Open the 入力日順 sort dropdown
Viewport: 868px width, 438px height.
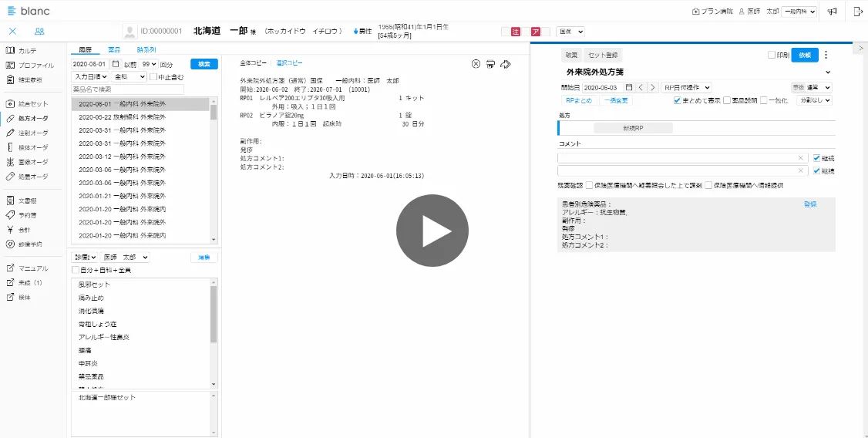tap(90, 77)
